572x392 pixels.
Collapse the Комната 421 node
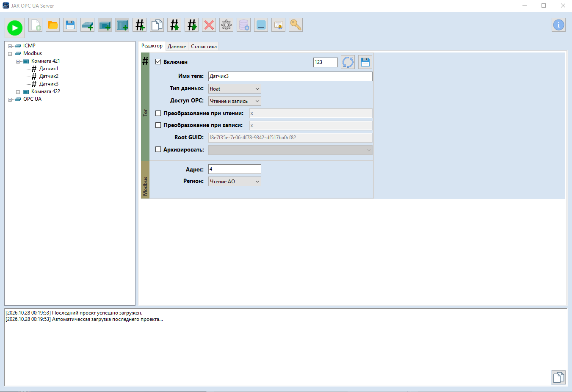pyautogui.click(x=18, y=61)
